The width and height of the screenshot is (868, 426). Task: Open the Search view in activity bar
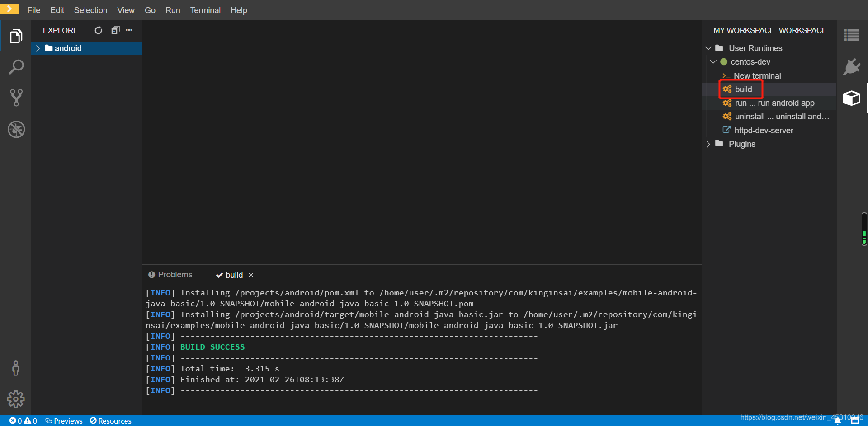[x=16, y=67]
